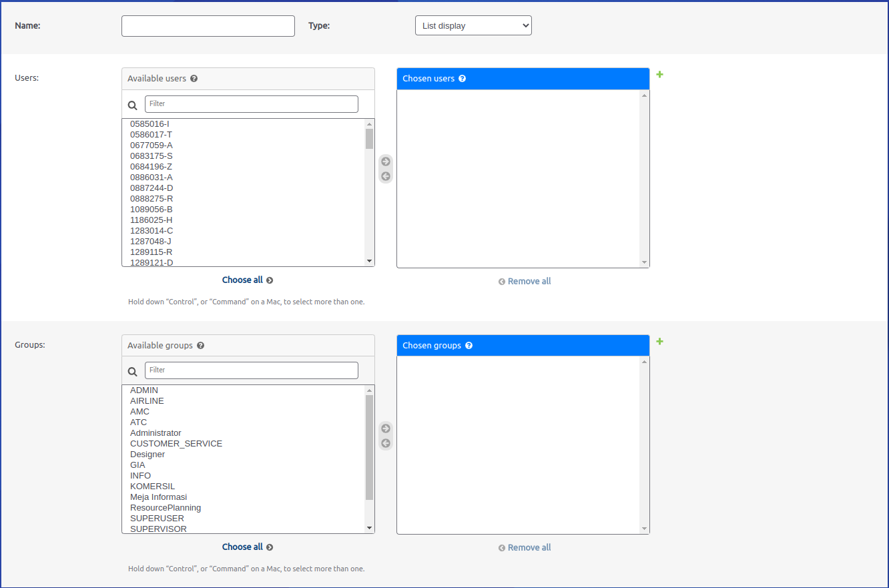
Task: Open the Type dropdown showing List display
Action: click(473, 26)
